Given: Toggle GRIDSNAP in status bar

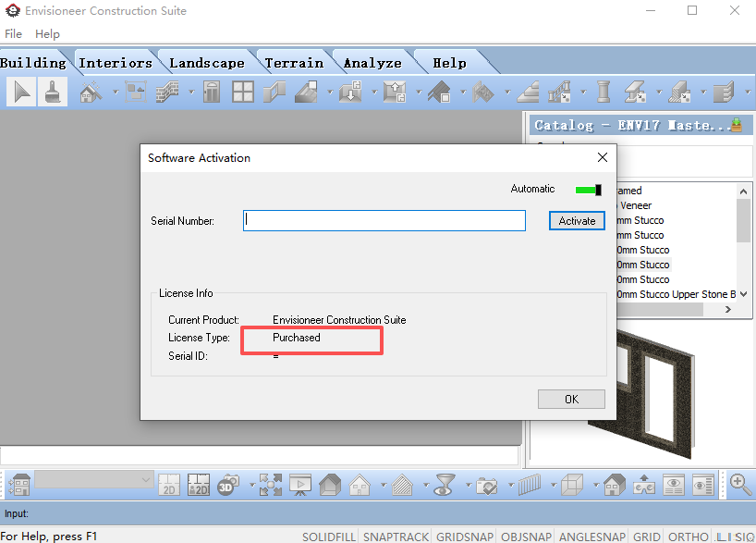Looking at the screenshot, I should pyautogui.click(x=465, y=537).
